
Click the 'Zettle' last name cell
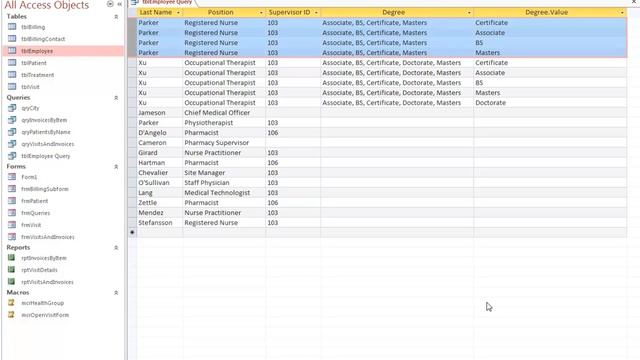(160, 202)
